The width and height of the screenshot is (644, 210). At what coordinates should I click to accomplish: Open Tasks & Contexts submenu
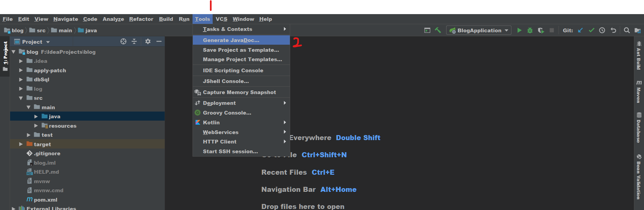pos(241,29)
